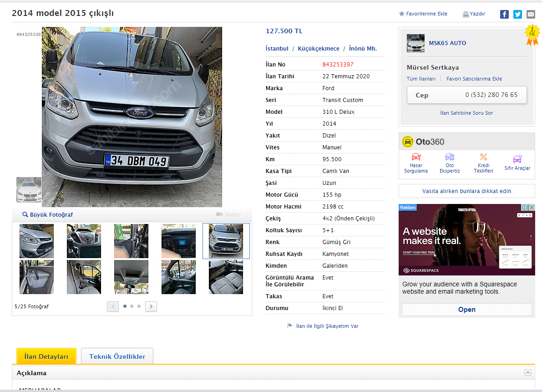Click listing number 843253397
The height and width of the screenshot is (392, 542).
338,65
